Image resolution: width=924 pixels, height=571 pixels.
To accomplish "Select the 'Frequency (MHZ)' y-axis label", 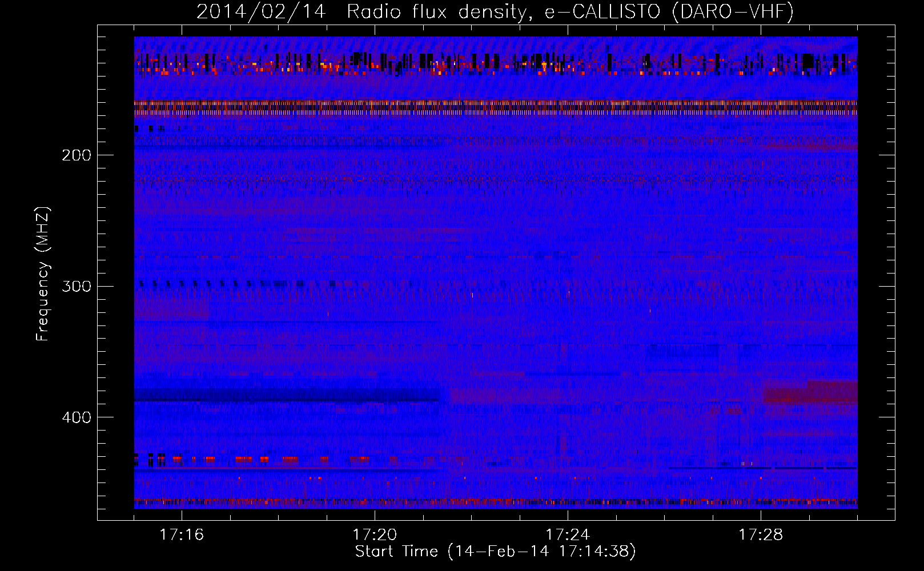I will pos(43,274).
